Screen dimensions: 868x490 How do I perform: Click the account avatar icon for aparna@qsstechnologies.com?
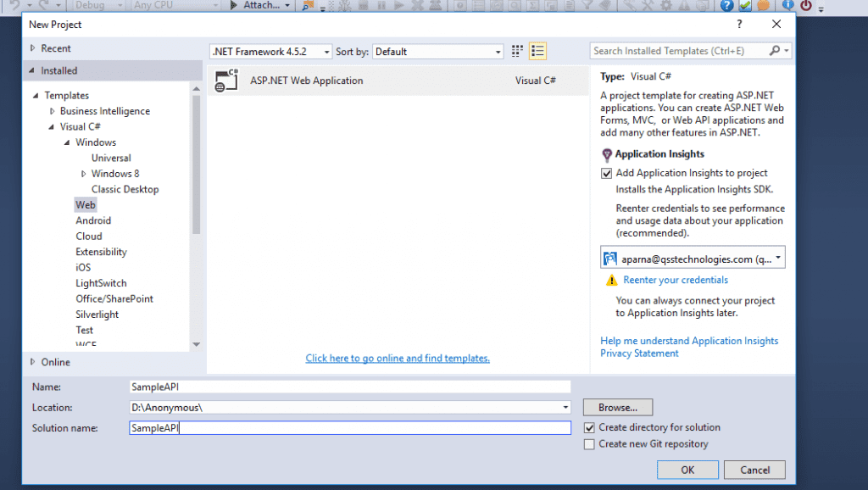click(610, 259)
